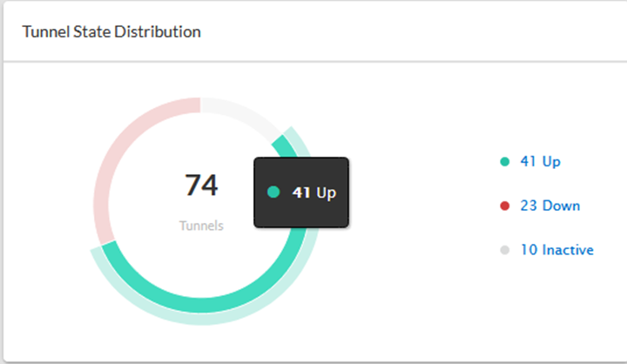
Task: Click the gray legend dot beside 10 Inactive
Action: pos(504,251)
